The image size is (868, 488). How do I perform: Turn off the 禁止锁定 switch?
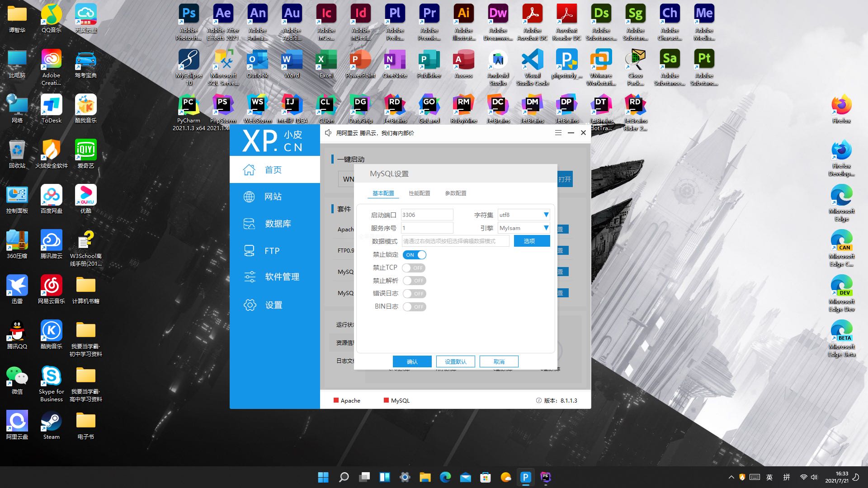pyautogui.click(x=414, y=255)
